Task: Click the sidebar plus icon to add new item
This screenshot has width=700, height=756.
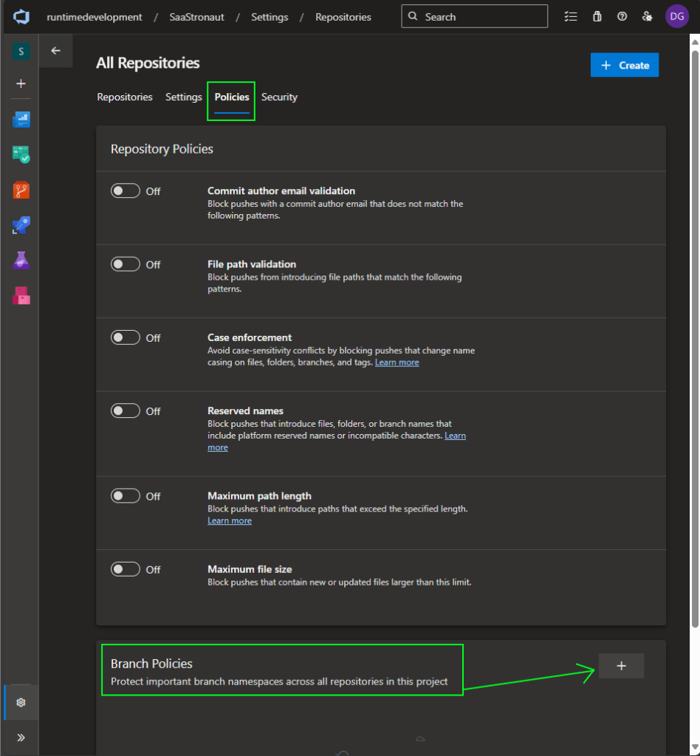Action: click(21, 83)
